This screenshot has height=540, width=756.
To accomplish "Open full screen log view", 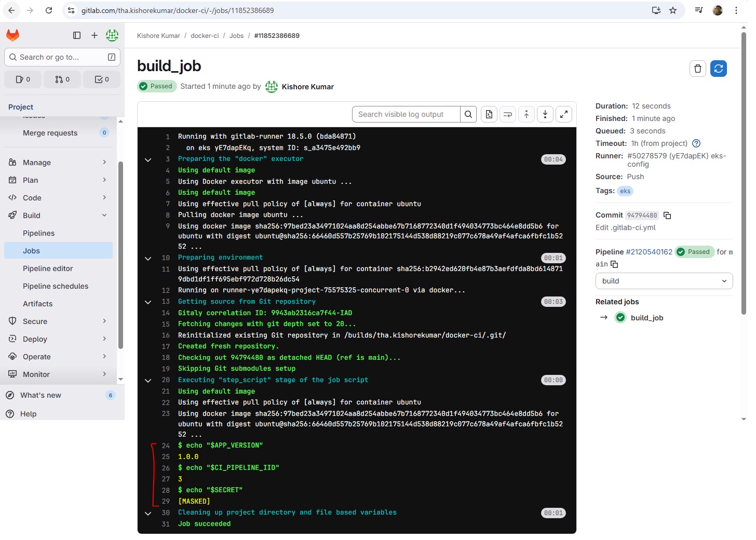I will click(x=563, y=114).
